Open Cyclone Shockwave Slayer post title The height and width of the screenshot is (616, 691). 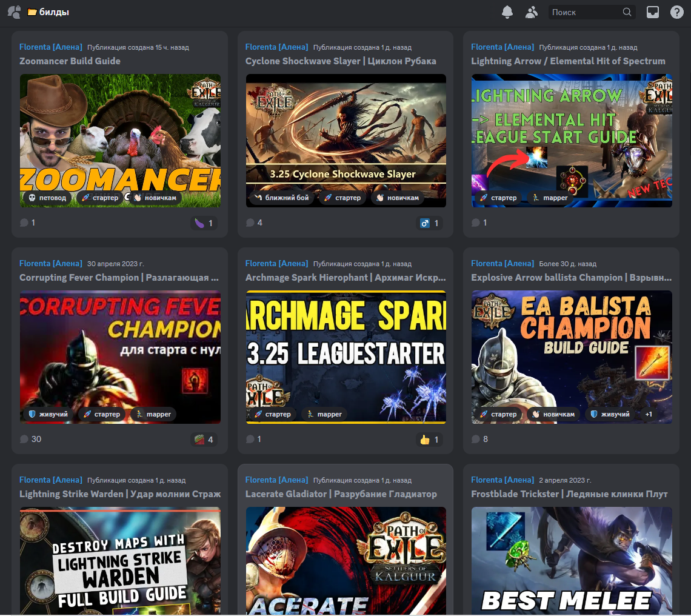[x=341, y=61]
